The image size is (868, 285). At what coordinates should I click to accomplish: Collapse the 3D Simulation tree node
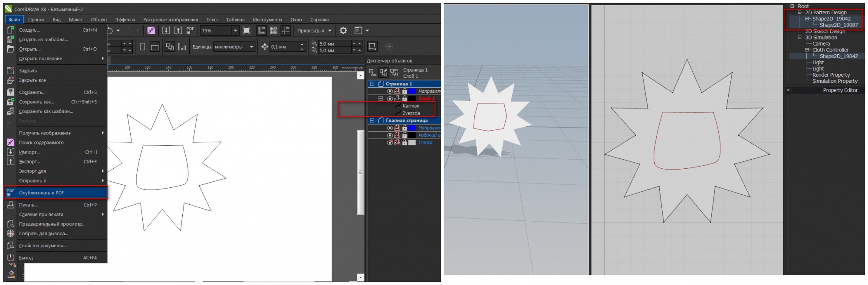[800, 37]
